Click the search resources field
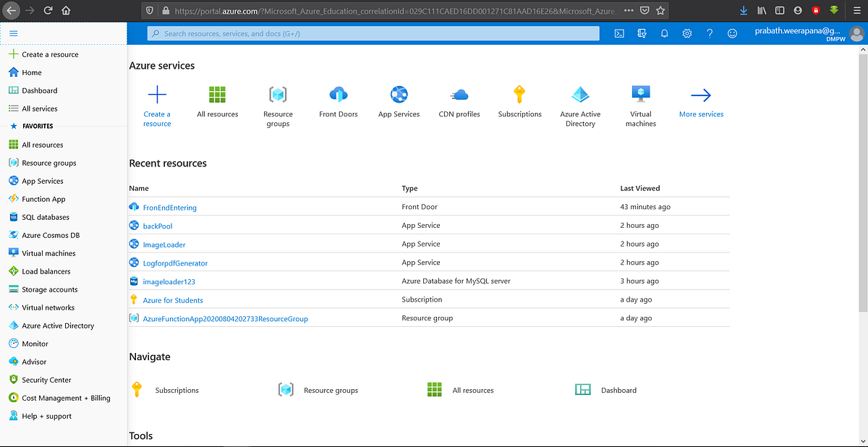This screenshot has width=868, height=447. (x=373, y=33)
